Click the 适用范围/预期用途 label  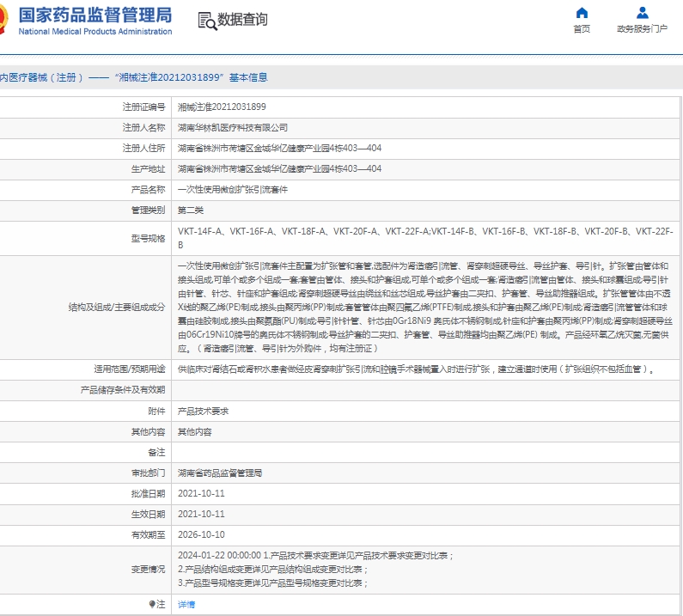[130, 369]
